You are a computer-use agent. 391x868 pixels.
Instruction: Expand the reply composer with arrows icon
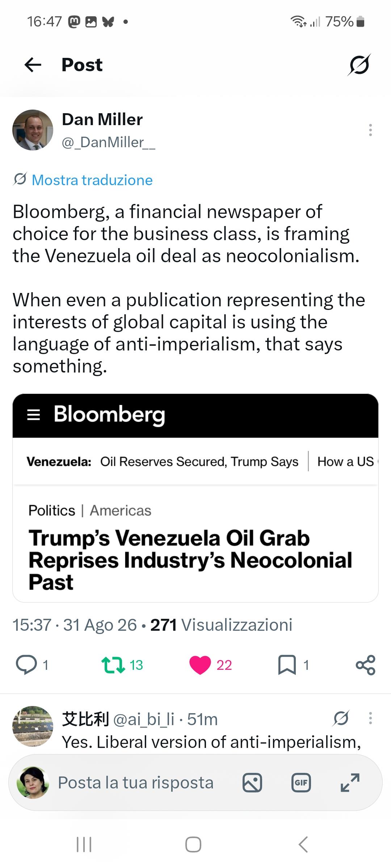coord(350,783)
